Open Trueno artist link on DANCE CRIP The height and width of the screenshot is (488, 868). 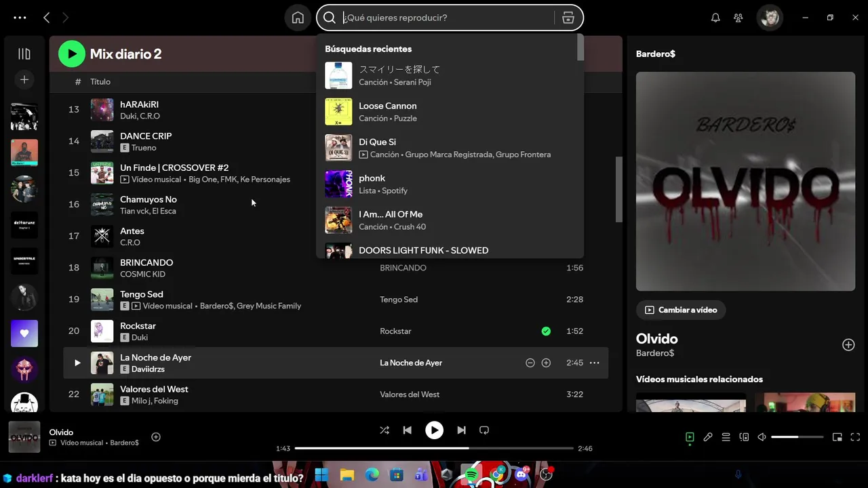[144, 148]
